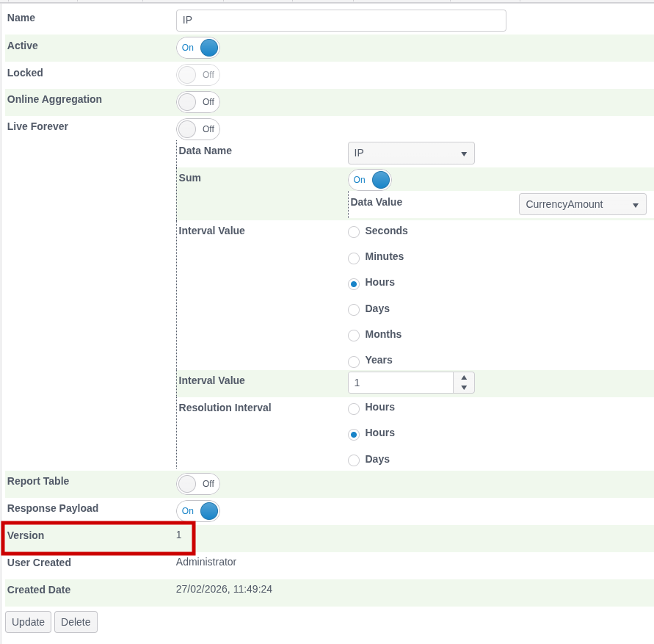The image size is (654, 644).
Task: Click the Update button
Action: click(29, 622)
